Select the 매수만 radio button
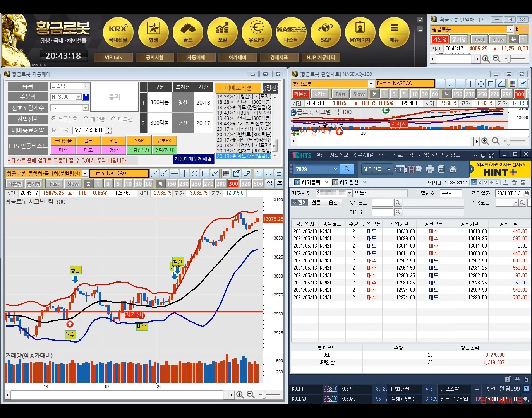532x418 pixels. click(x=86, y=119)
